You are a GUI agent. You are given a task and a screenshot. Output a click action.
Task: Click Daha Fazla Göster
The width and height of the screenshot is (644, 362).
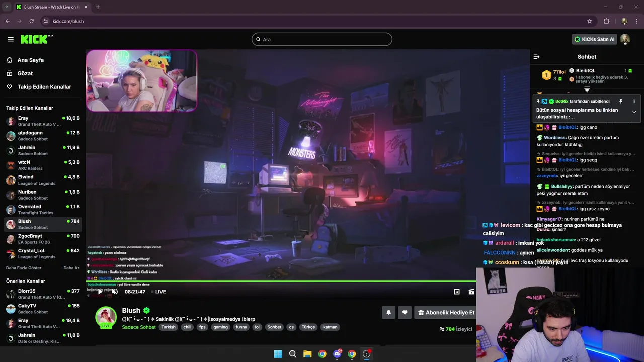pyautogui.click(x=24, y=268)
